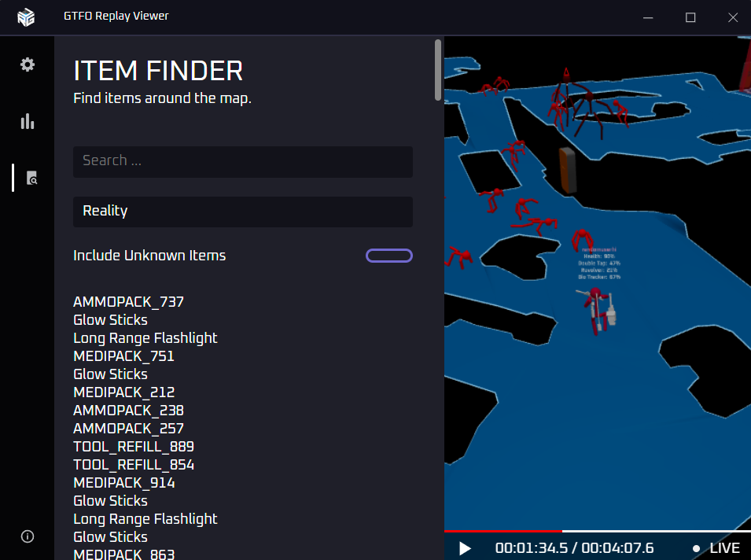Focus the Search items field
This screenshot has height=560, width=751.
(x=243, y=161)
